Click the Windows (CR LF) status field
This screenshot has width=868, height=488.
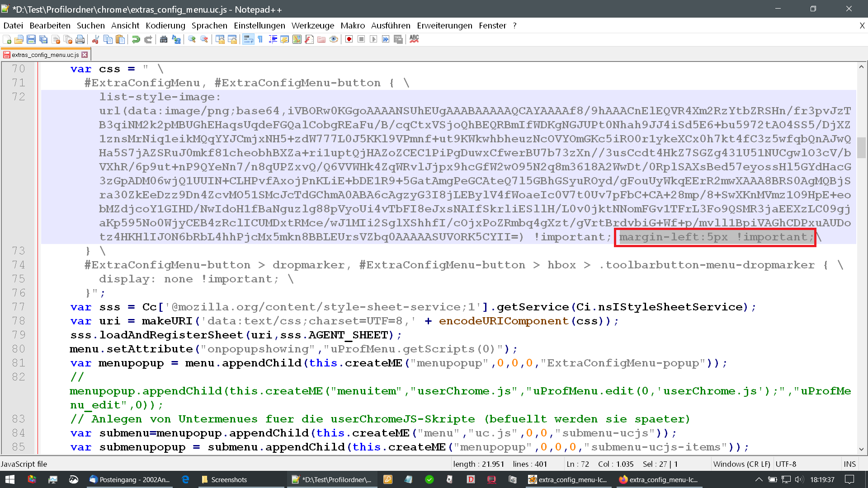[741, 464]
